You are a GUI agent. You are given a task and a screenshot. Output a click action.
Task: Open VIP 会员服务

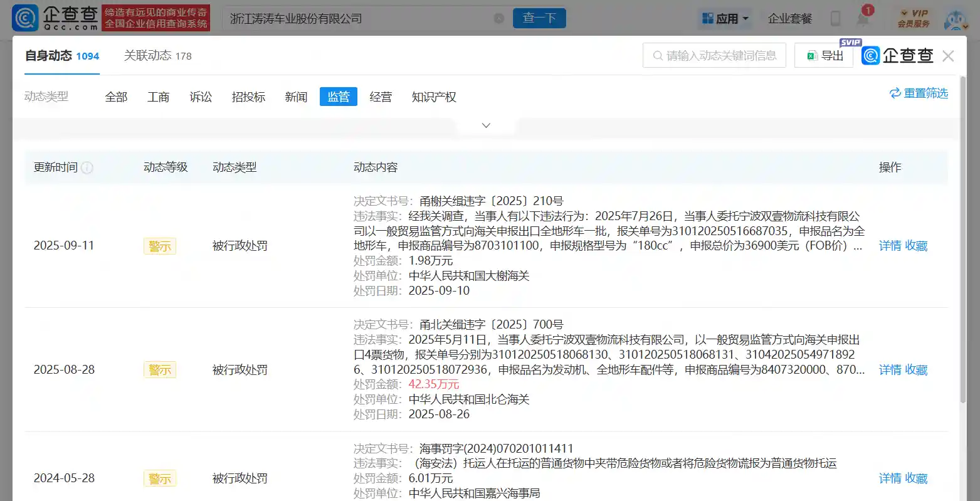coord(914,18)
